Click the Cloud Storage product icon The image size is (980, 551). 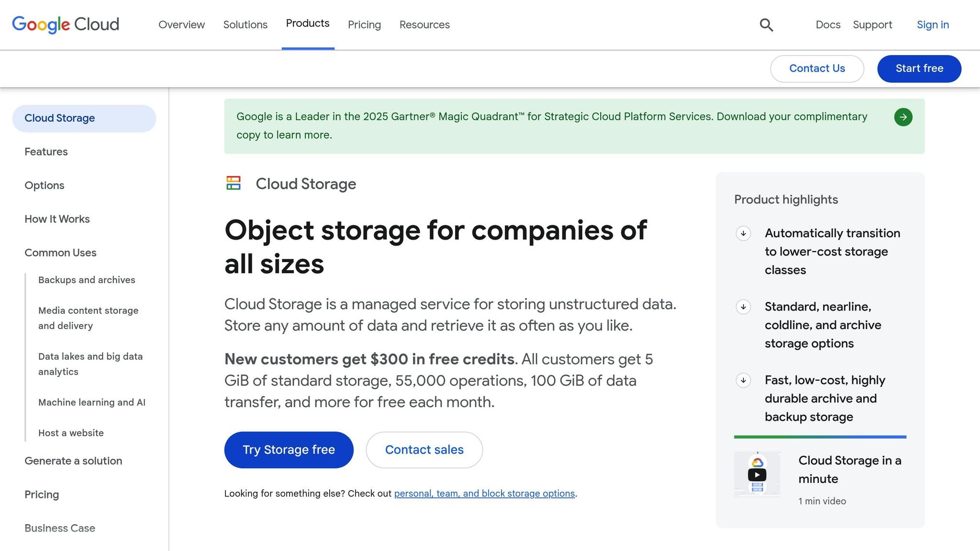[x=234, y=183]
